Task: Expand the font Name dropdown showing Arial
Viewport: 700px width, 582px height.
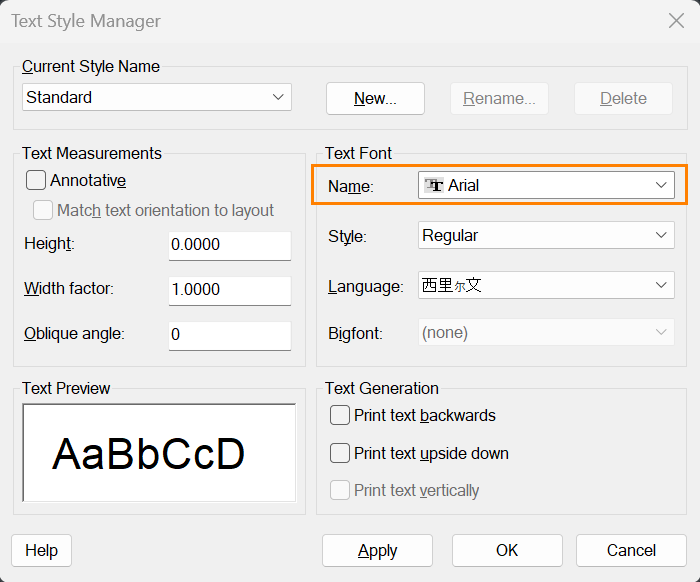Action: pos(546,185)
